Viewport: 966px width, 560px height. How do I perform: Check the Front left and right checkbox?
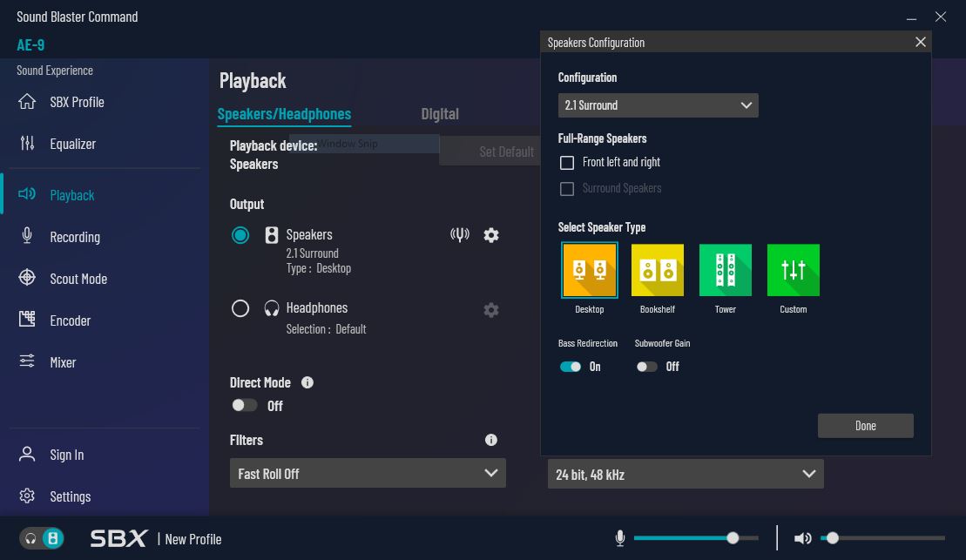click(x=567, y=163)
